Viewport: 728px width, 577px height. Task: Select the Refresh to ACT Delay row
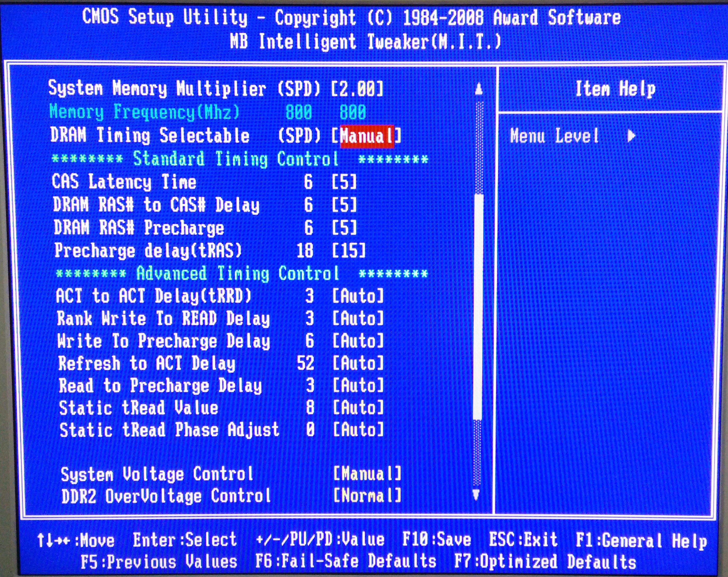click(x=146, y=363)
